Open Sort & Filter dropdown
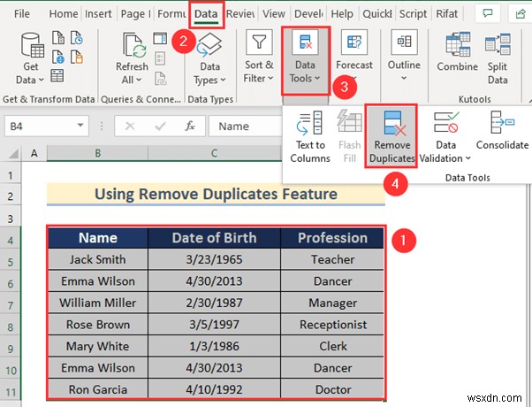Image resolution: width=532 pixels, height=407 pixels. point(259,57)
